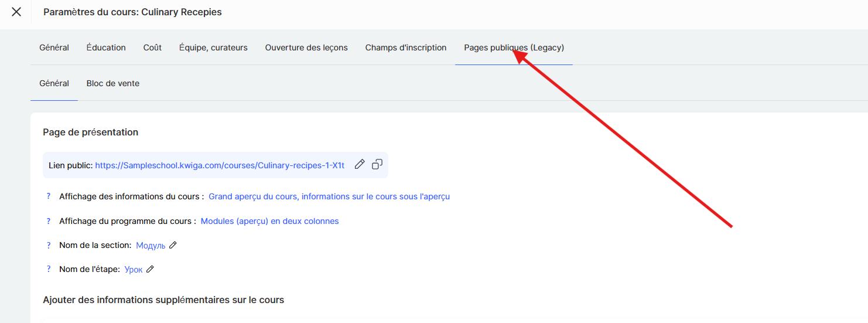The width and height of the screenshot is (868, 323).
Task: Select Pages publiques (Legacy) tab
Action: click(514, 48)
